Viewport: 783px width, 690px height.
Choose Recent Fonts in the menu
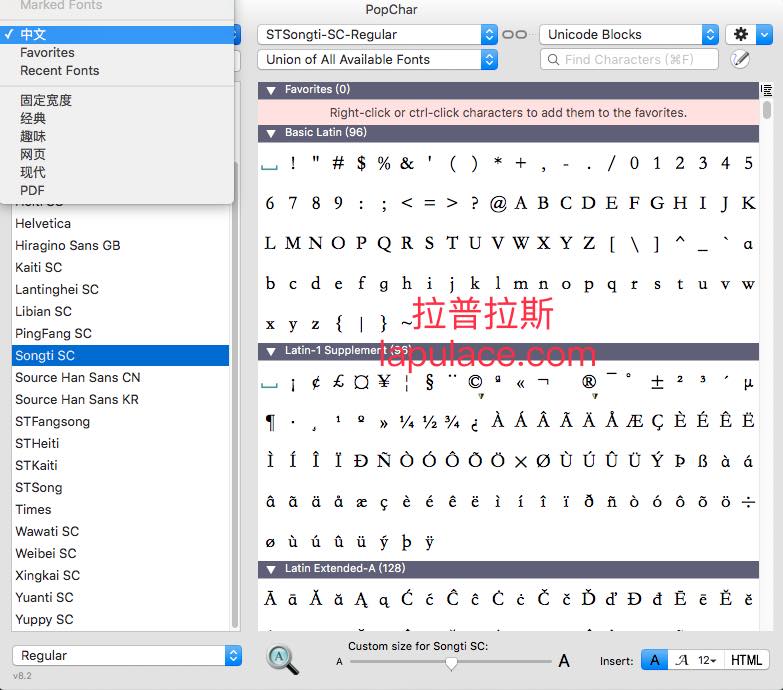(117, 70)
